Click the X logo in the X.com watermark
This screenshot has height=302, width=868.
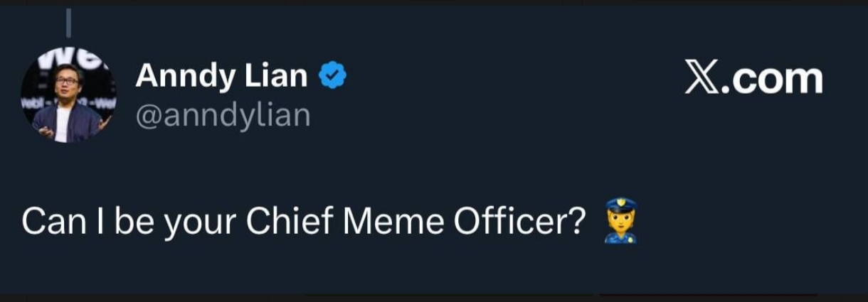[x=701, y=78]
